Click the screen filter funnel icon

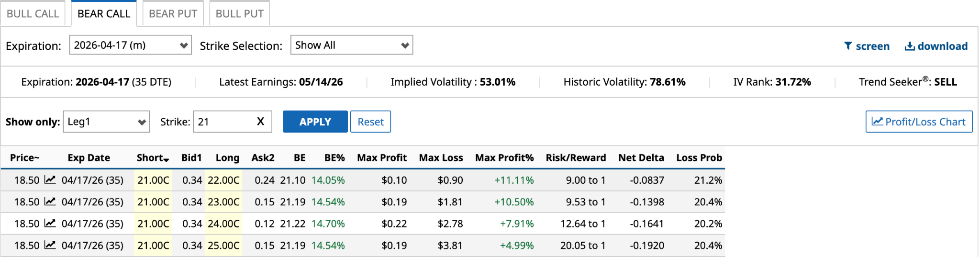coord(848,46)
